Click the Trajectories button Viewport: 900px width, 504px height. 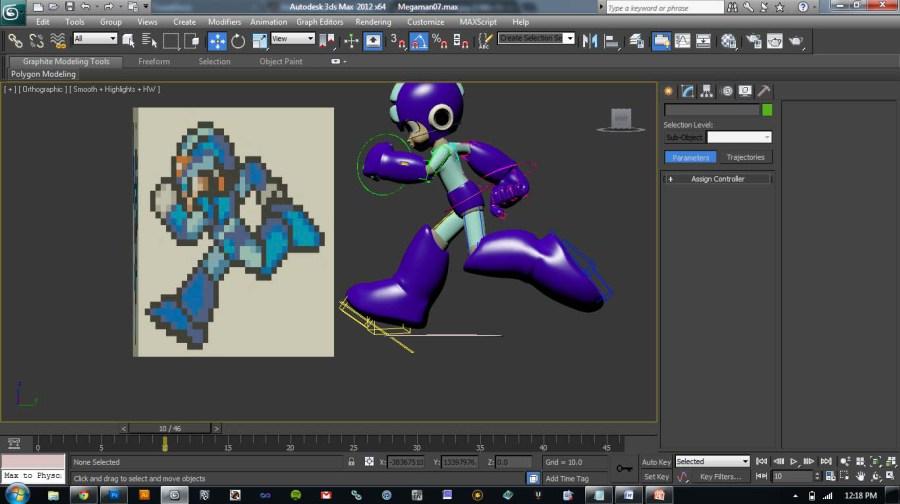(x=745, y=157)
